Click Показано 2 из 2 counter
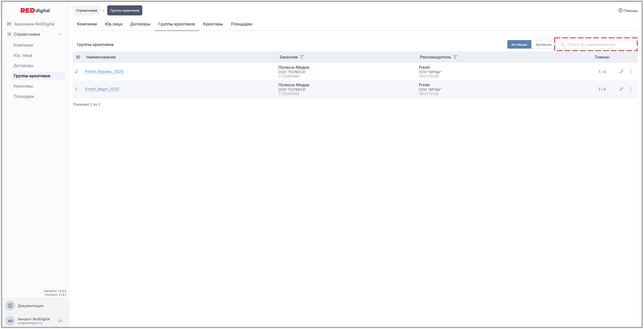 (x=87, y=104)
